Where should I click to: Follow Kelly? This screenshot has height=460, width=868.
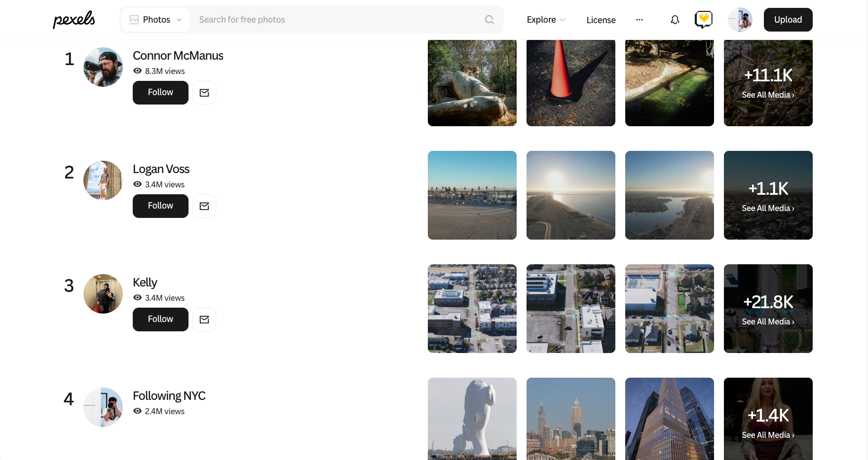coord(160,319)
